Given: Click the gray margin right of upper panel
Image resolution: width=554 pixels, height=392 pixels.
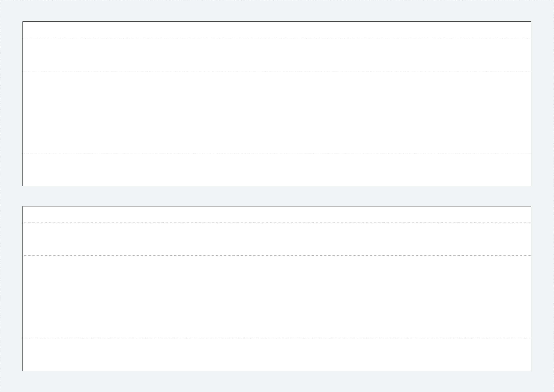Looking at the screenshot, I should point(543,104).
